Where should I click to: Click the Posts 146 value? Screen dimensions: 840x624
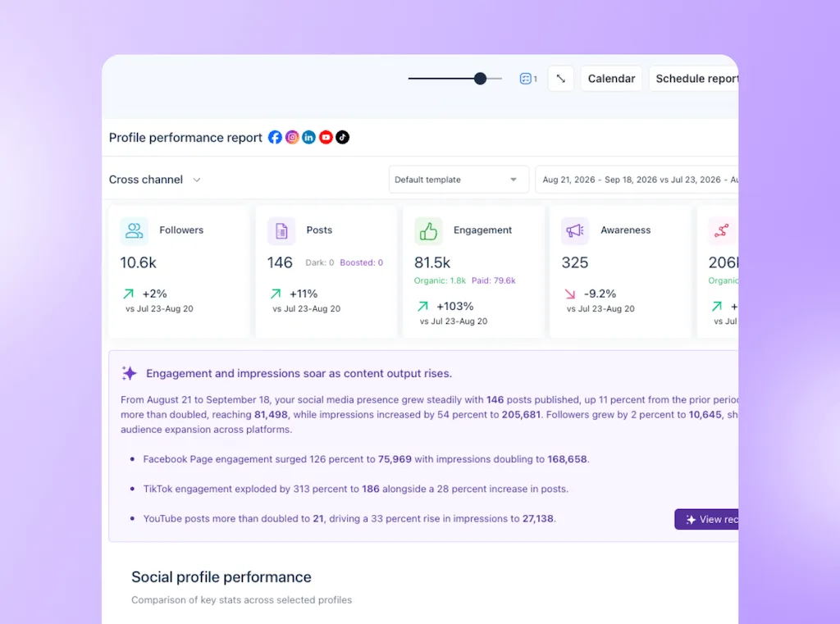280,262
